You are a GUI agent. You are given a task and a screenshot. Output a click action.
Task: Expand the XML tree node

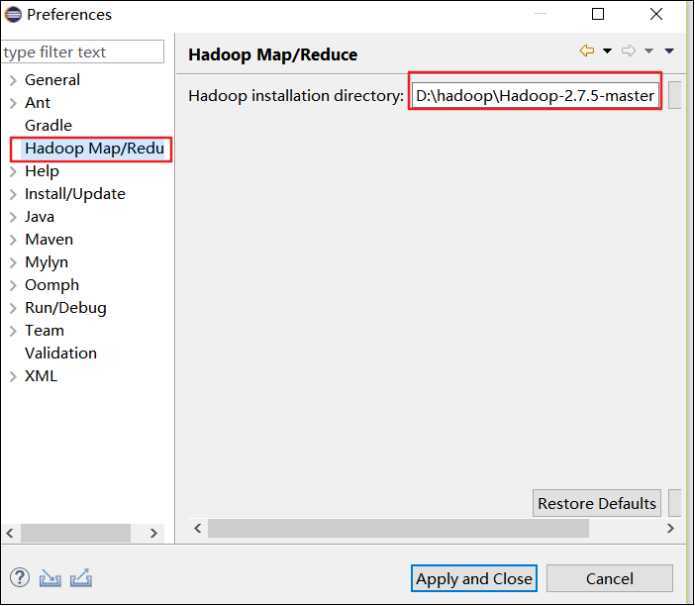(13, 376)
